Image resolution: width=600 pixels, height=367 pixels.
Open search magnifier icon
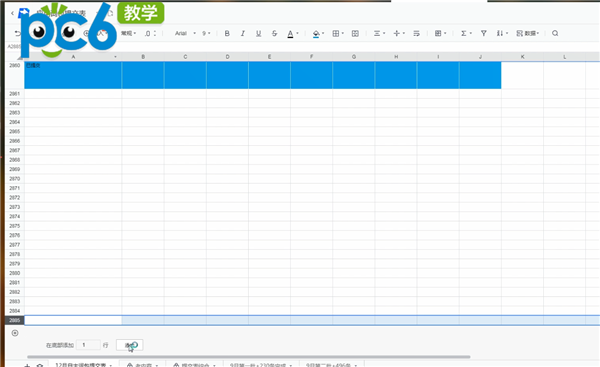(x=555, y=33)
